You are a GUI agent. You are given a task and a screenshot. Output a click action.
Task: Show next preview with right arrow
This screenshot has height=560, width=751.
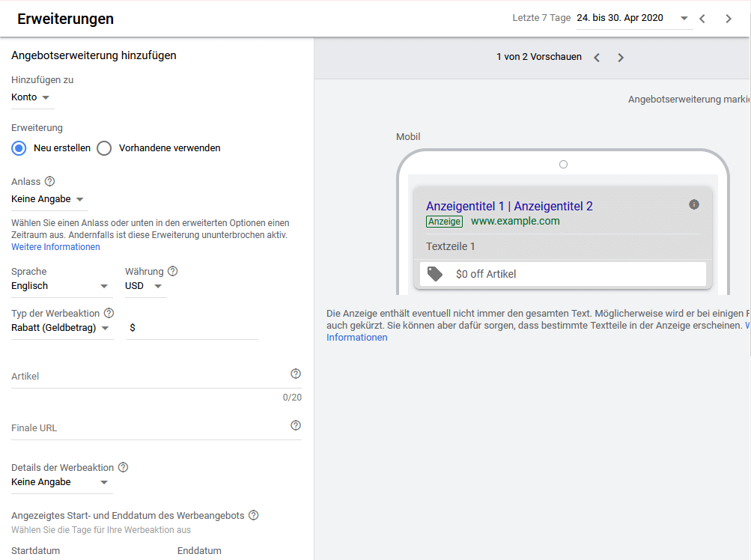(x=620, y=58)
